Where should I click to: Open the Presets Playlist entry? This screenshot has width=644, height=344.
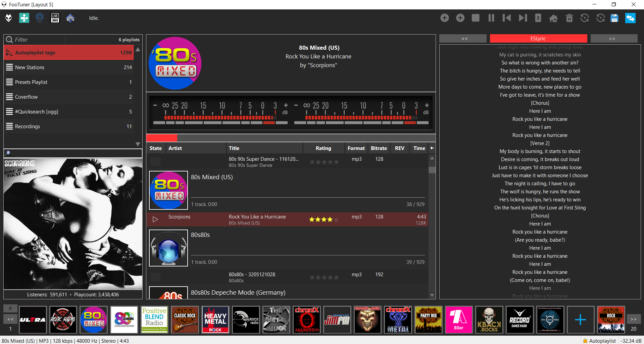point(69,82)
